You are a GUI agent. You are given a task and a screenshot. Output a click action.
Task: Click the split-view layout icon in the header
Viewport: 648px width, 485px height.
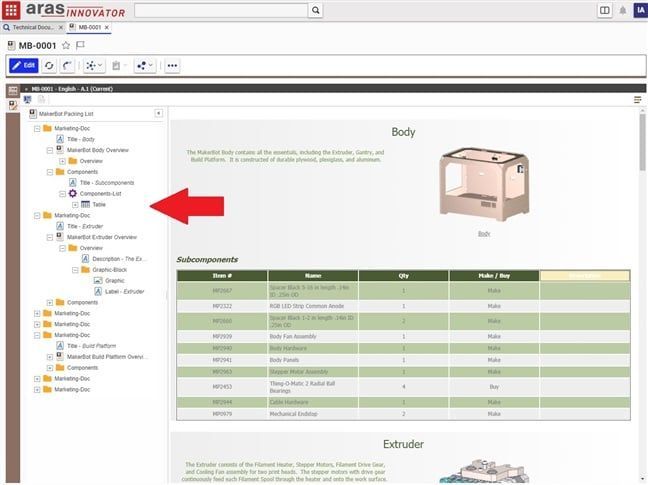[604, 10]
